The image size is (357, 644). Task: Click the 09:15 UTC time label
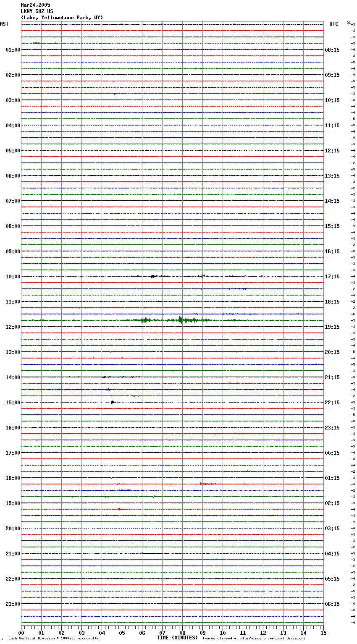point(332,75)
